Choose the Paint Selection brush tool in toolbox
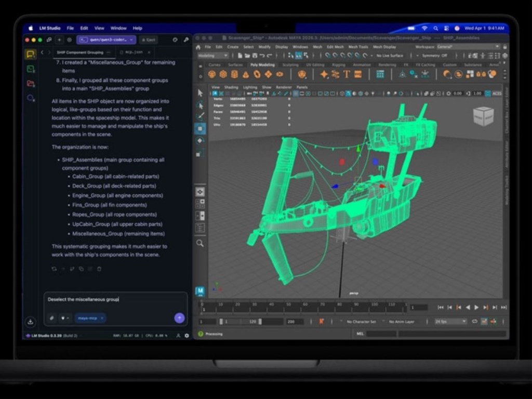Viewport: 532px width, 399px height. click(200, 116)
